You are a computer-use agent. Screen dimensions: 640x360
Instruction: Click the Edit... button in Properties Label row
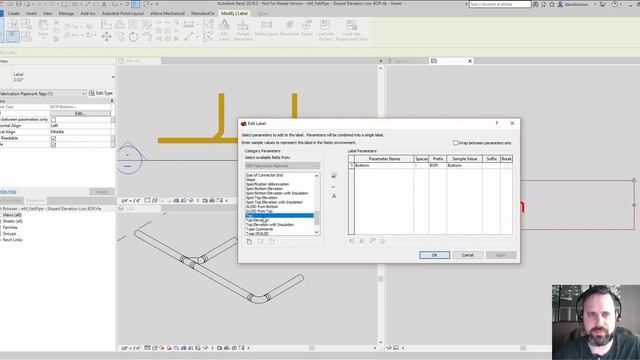[80, 113]
